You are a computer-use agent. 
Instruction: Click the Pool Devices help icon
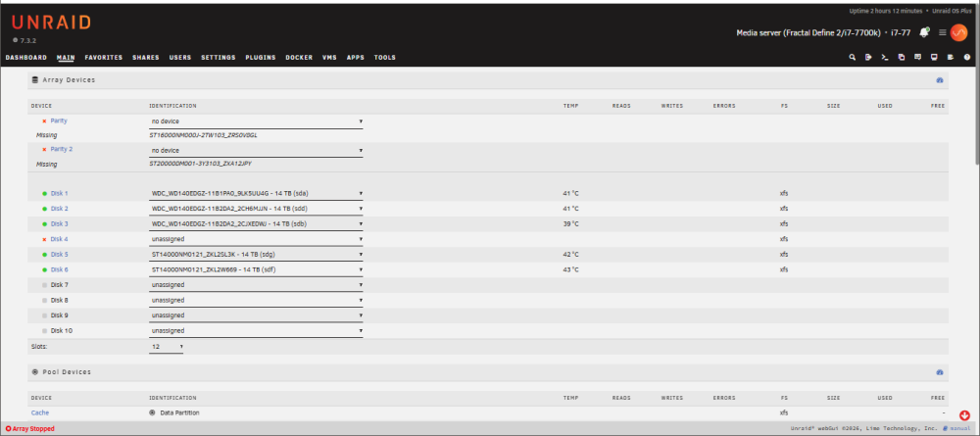[x=940, y=372]
